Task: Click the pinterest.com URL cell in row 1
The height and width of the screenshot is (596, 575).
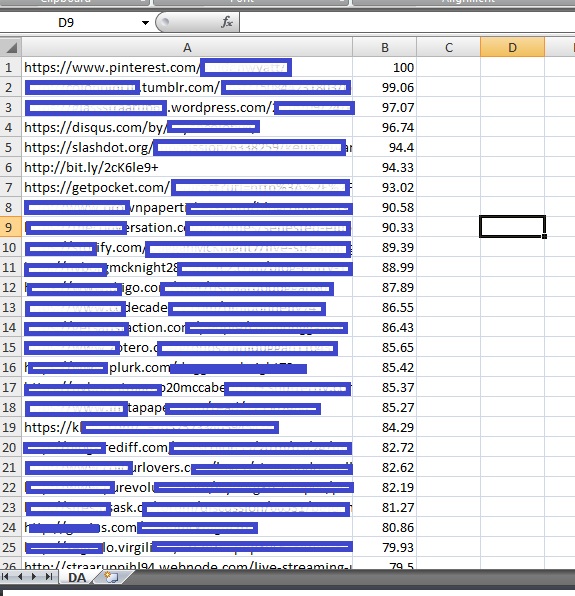Action: (x=187, y=68)
